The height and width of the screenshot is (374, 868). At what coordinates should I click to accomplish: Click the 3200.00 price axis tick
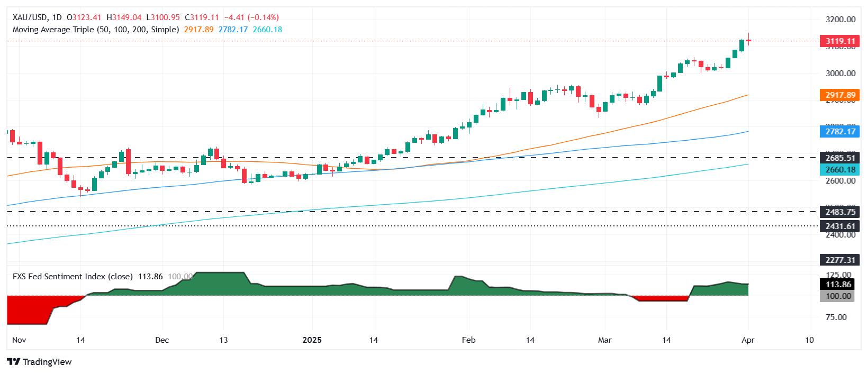(x=841, y=19)
